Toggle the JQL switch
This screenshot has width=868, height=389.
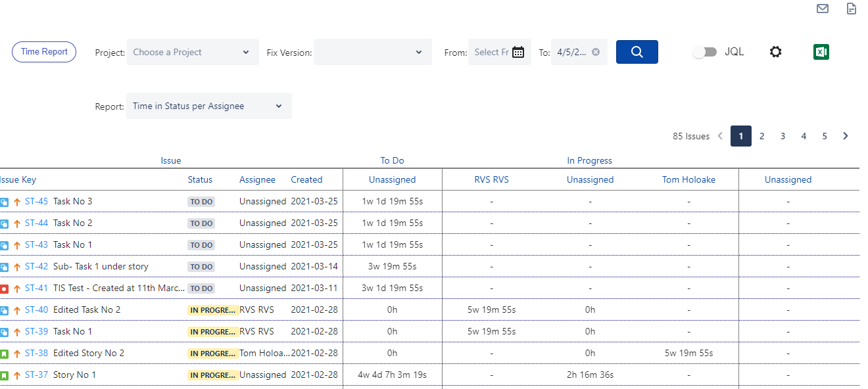[705, 52]
